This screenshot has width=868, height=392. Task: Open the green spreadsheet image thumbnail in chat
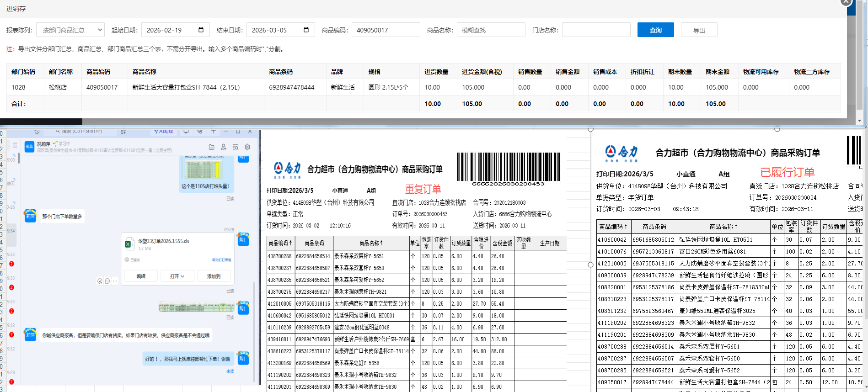coord(196,307)
